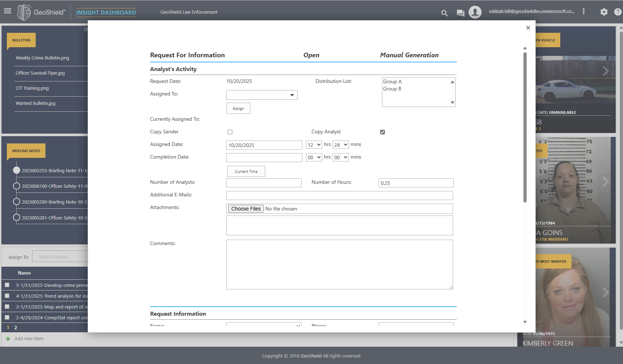The image size is (623, 364).
Task: Uncheck the Copy Analyst checkbox
Action: click(x=382, y=132)
